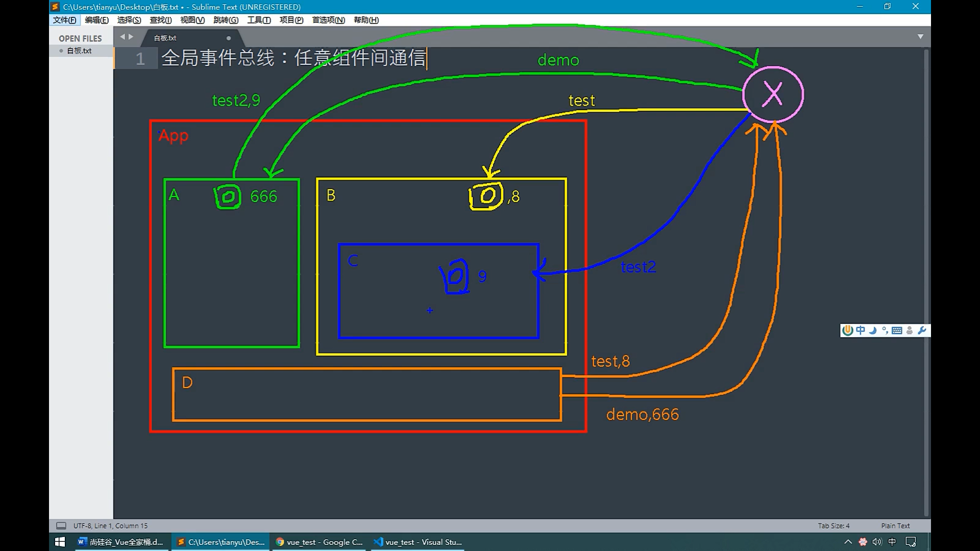This screenshot has width=980, height=551.
Task: Click the side bar toggle icon in status bar
Action: 61,525
